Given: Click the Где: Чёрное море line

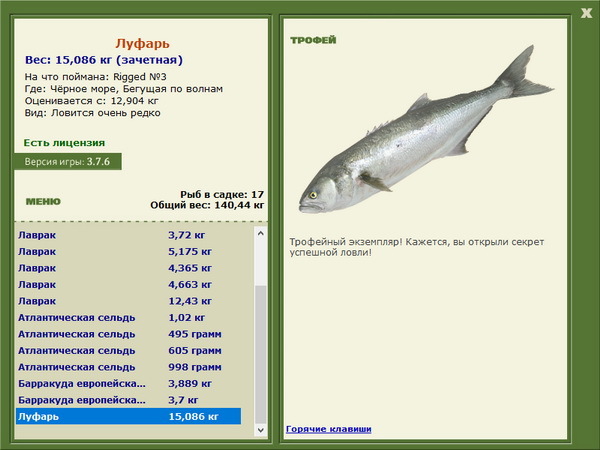Looking at the screenshot, I should 124,89.
